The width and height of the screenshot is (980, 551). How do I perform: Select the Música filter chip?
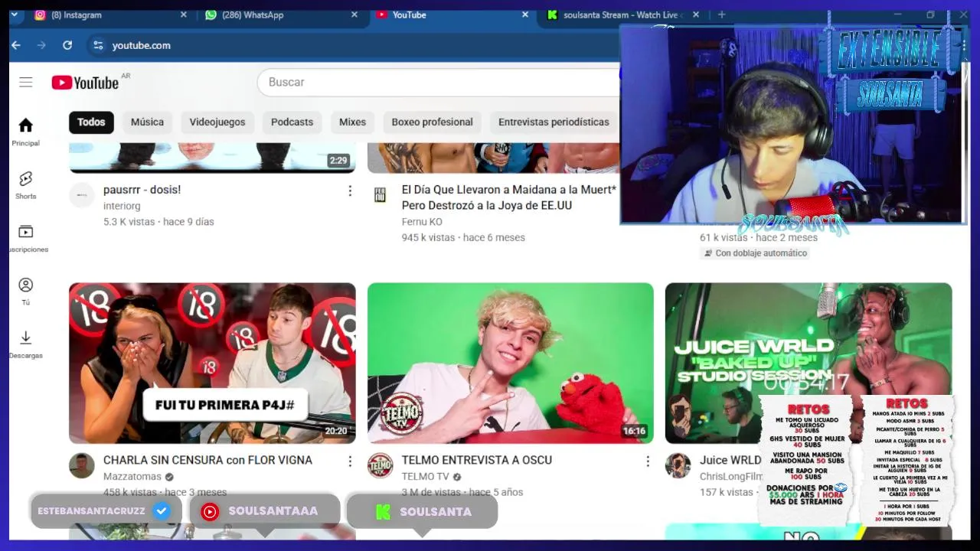click(x=147, y=122)
